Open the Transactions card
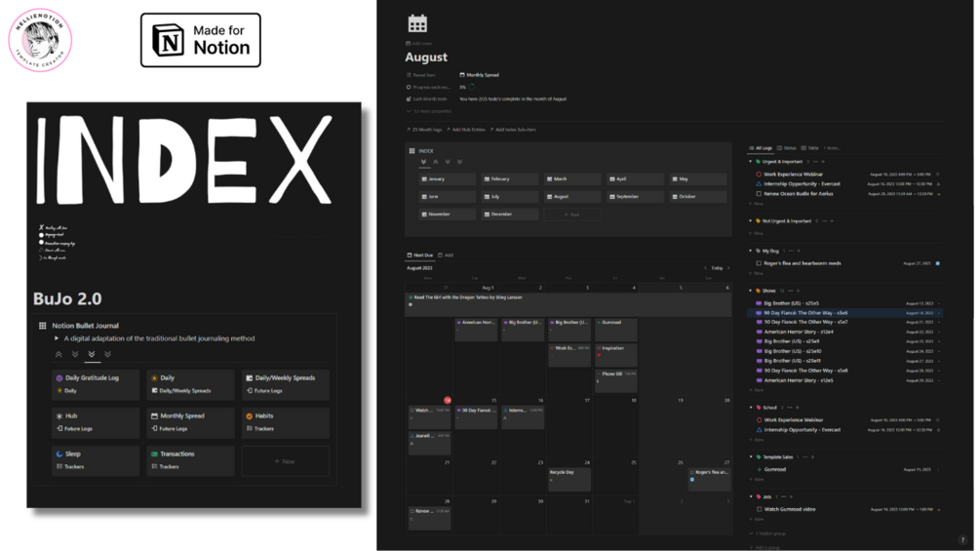Screen dimensions: 980x551 [x=190, y=460]
